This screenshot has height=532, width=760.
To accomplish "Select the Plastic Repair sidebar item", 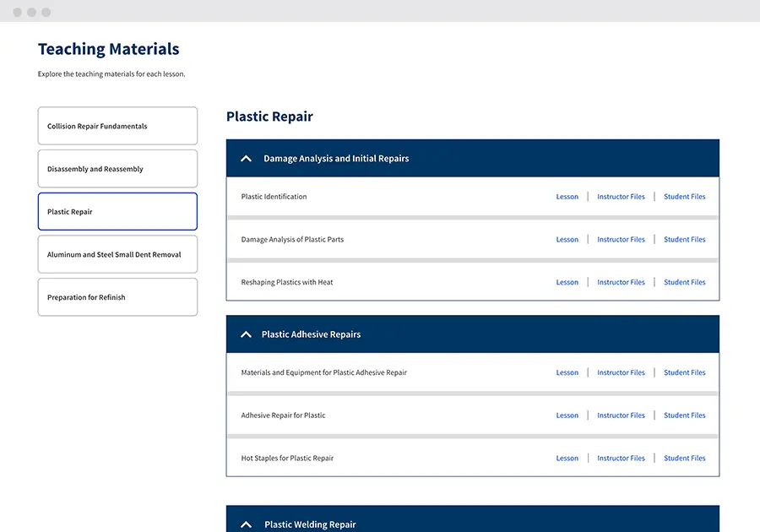I will [x=117, y=212].
